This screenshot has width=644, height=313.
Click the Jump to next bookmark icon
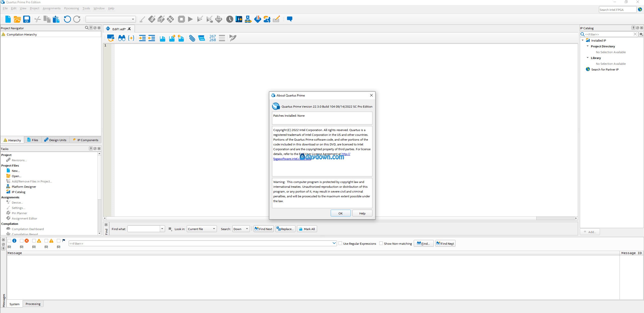(172, 38)
